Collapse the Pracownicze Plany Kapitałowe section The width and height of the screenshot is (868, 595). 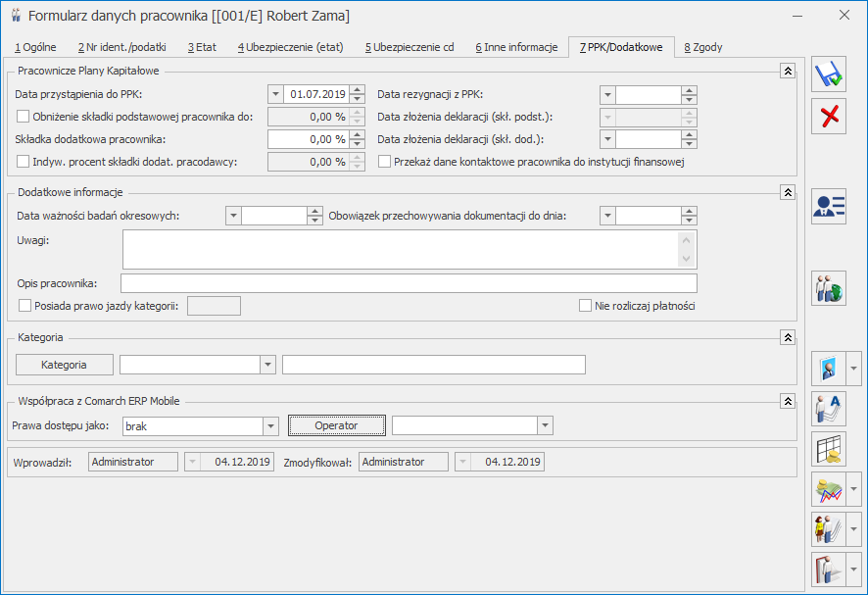click(x=786, y=72)
